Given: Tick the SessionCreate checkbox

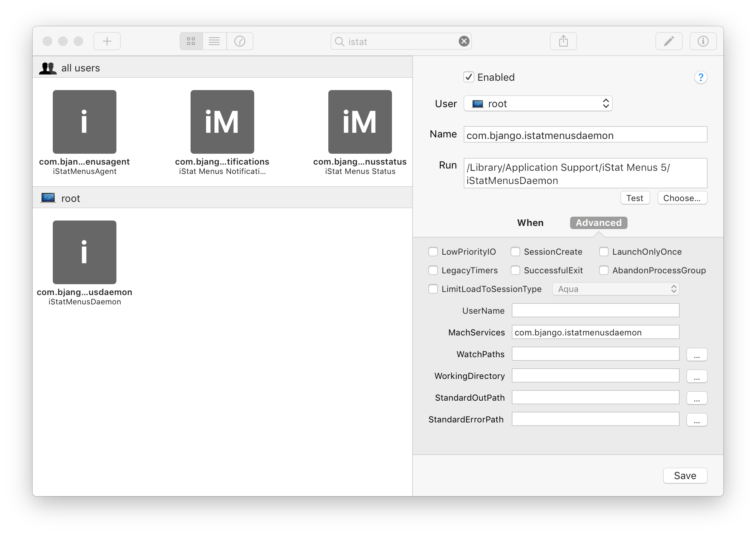Looking at the screenshot, I should (x=515, y=252).
